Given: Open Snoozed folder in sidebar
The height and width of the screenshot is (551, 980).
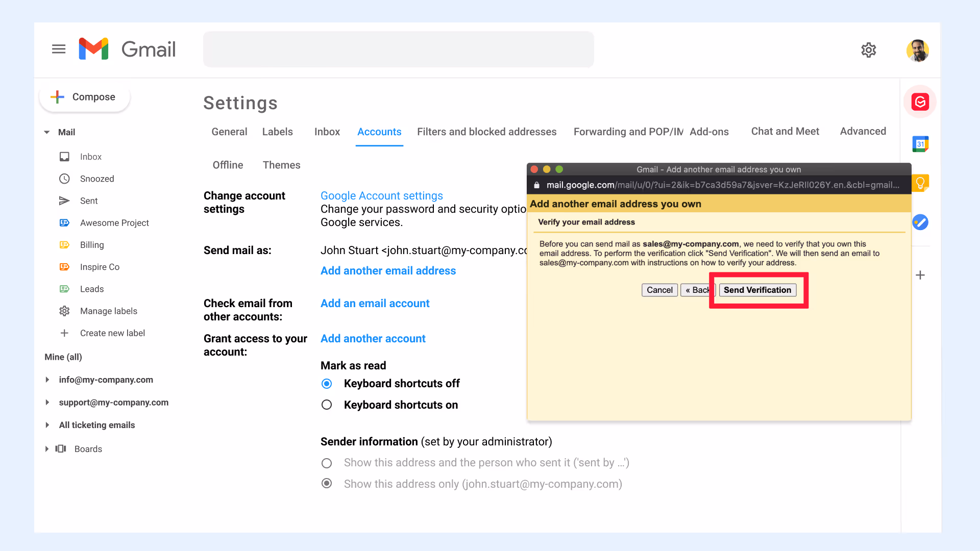Looking at the screenshot, I should click(97, 179).
